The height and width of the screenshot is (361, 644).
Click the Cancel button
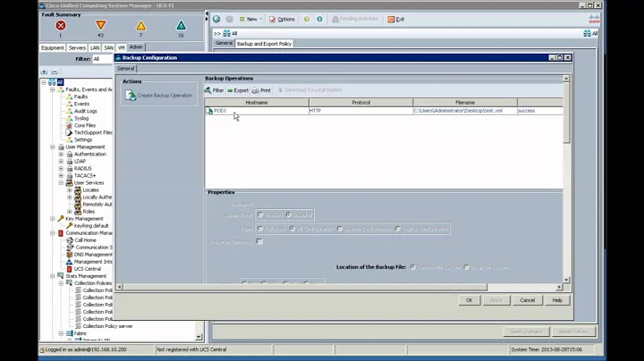tap(528, 300)
